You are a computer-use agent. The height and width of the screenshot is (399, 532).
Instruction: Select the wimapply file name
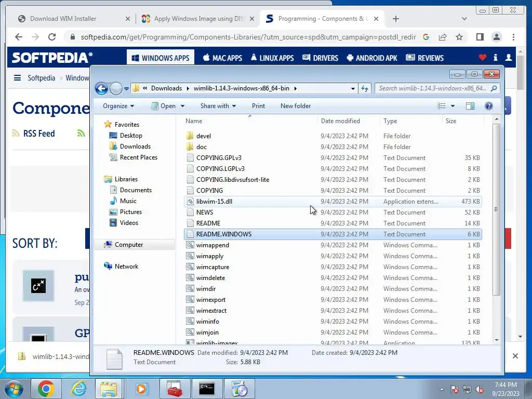point(210,256)
